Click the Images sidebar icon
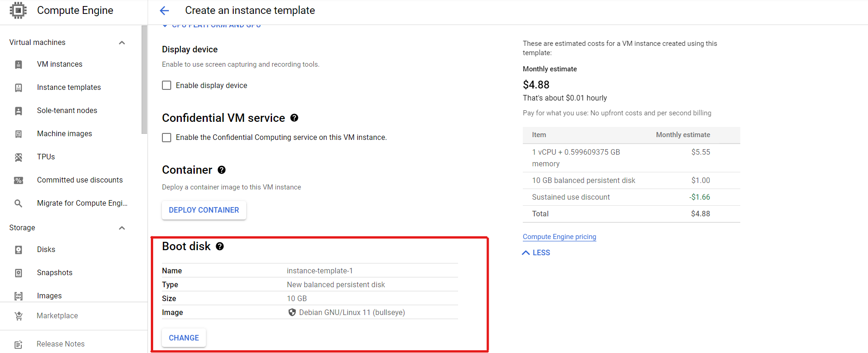The image size is (868, 353). pyautogui.click(x=19, y=296)
